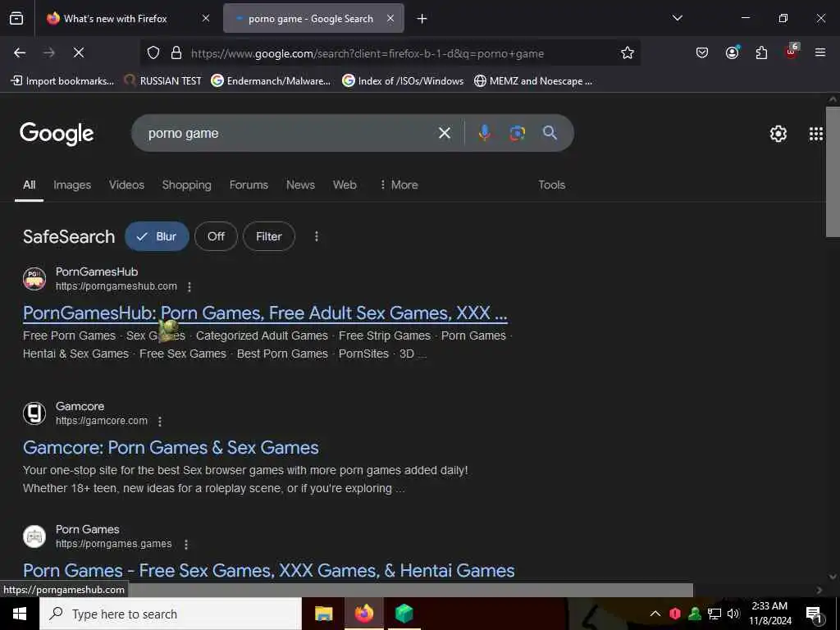The width and height of the screenshot is (840, 630).
Task: Open the Firefox application menu
Action: [x=820, y=52]
